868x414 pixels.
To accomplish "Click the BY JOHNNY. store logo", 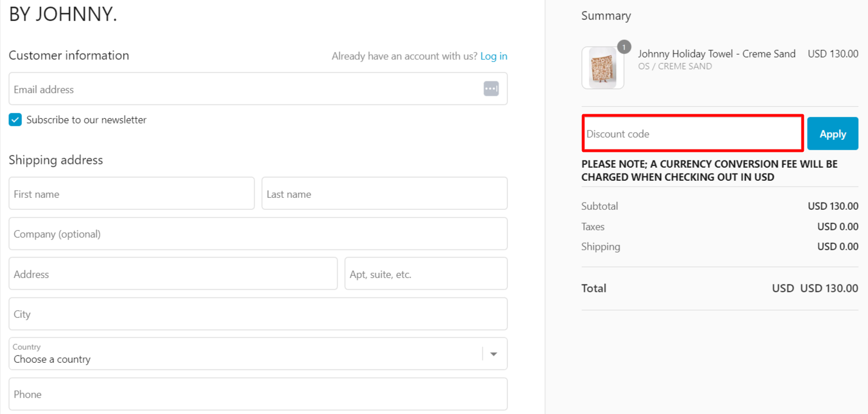I will pyautogui.click(x=63, y=15).
